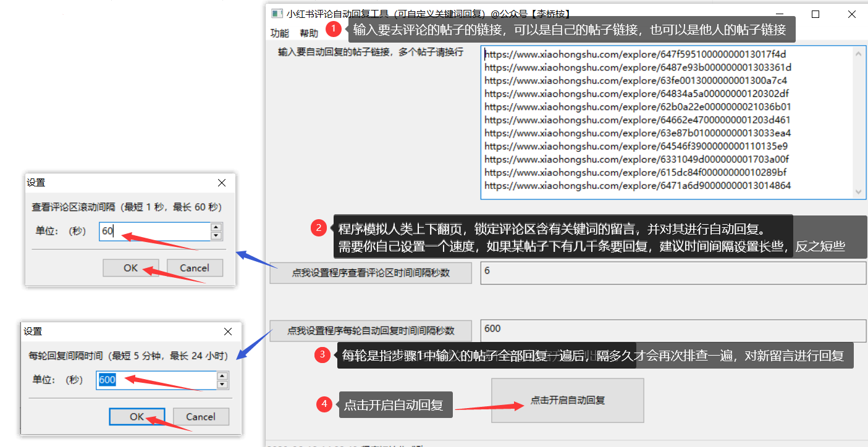
Task: Click the link list scrollbar up arrow
Action: click(859, 54)
